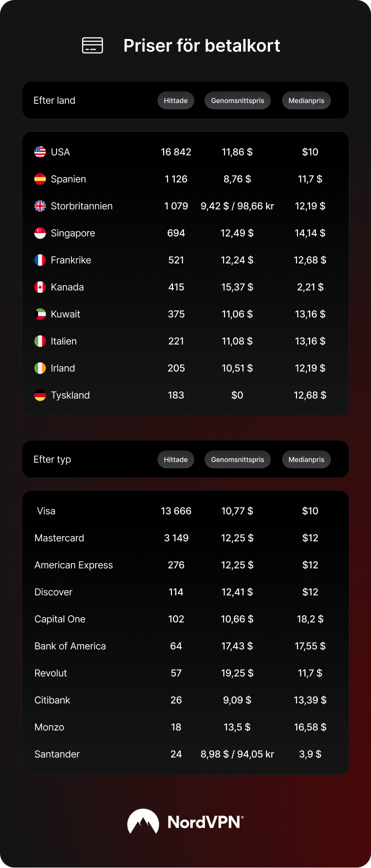Click the American Express row label
The width and height of the screenshot is (371, 868).
[73, 565]
